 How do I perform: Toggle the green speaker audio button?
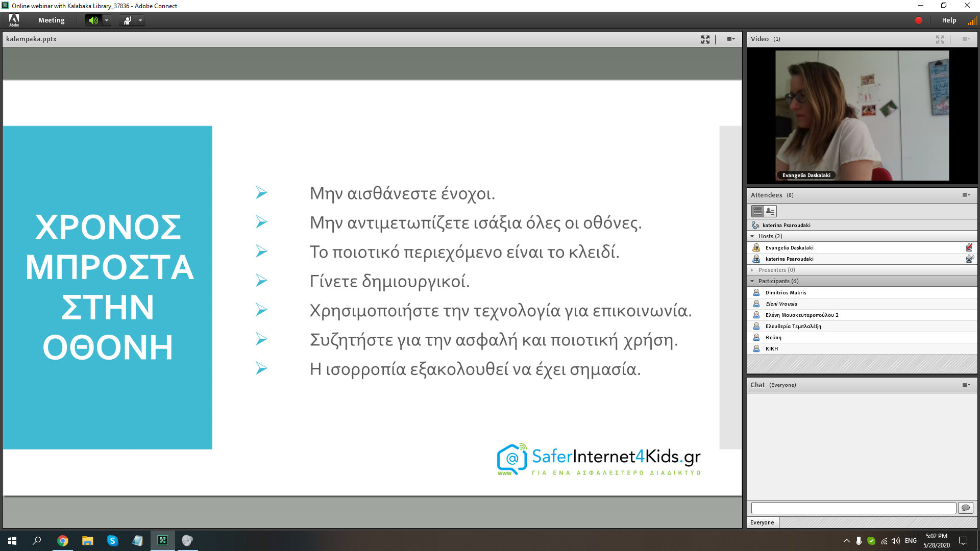coord(93,20)
